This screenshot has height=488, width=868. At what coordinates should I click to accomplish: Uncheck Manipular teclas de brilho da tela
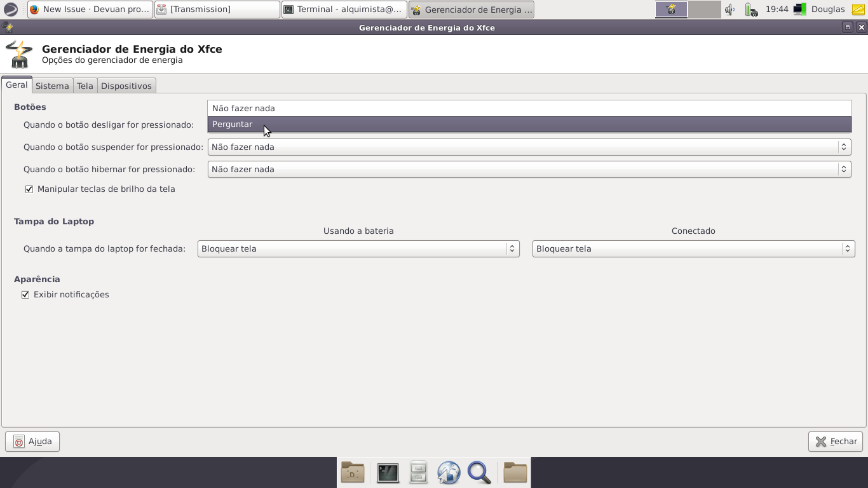(x=29, y=189)
